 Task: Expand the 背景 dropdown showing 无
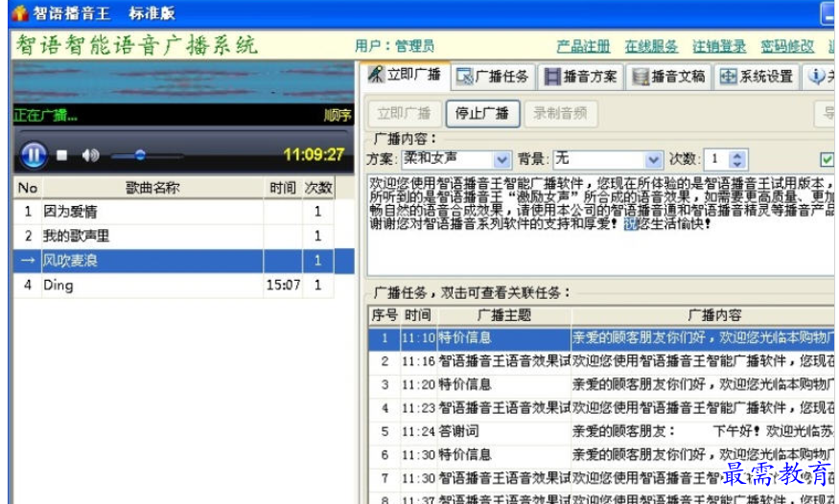tap(653, 159)
